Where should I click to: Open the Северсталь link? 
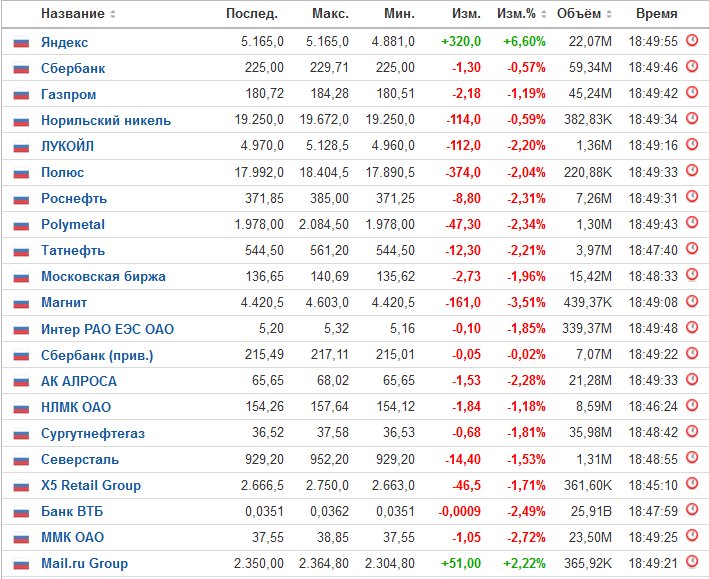coord(80,459)
